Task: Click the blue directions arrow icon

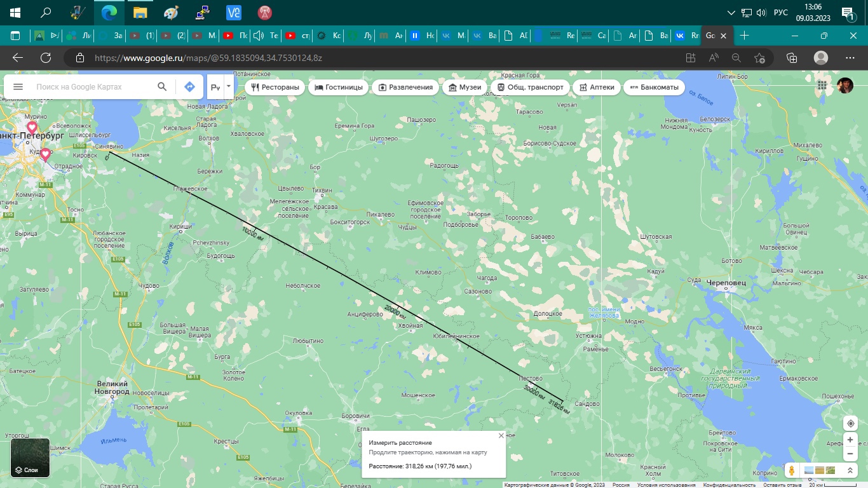Action: [189, 87]
